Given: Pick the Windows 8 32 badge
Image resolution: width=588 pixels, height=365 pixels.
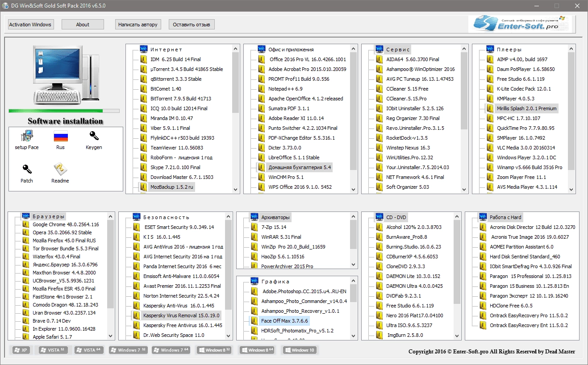Looking at the screenshot, I should pos(214,350).
